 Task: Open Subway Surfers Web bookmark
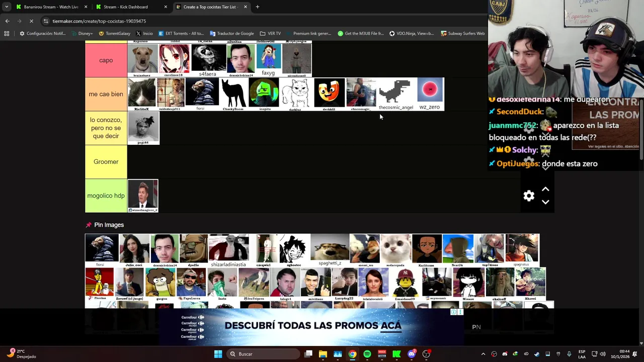pos(463,34)
